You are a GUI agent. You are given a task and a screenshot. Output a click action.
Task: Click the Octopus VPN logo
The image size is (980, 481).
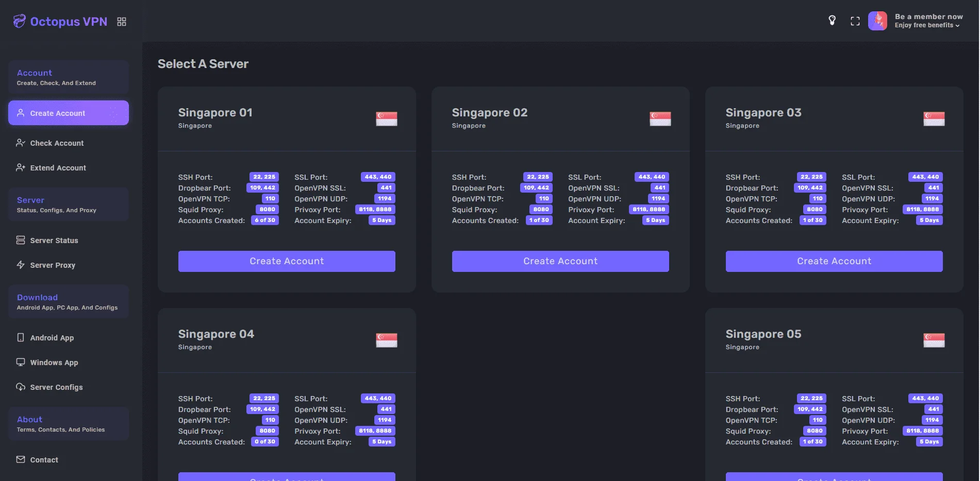pyautogui.click(x=60, y=21)
